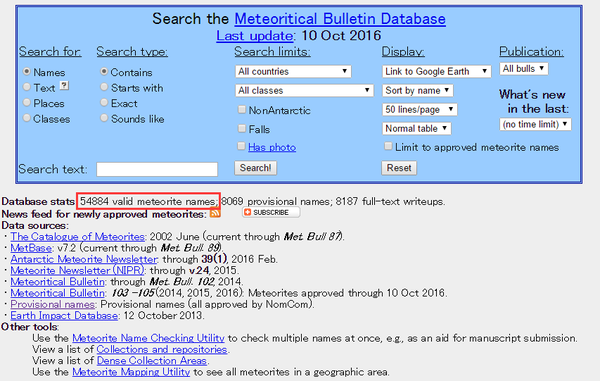Viewport: 600px width, 381px height.
Task: Open the MetBase link
Action: 31,248
